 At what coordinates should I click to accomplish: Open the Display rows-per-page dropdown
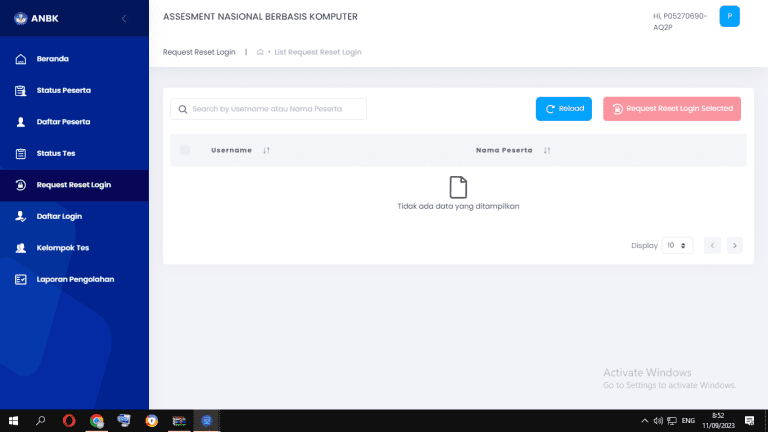coord(677,245)
